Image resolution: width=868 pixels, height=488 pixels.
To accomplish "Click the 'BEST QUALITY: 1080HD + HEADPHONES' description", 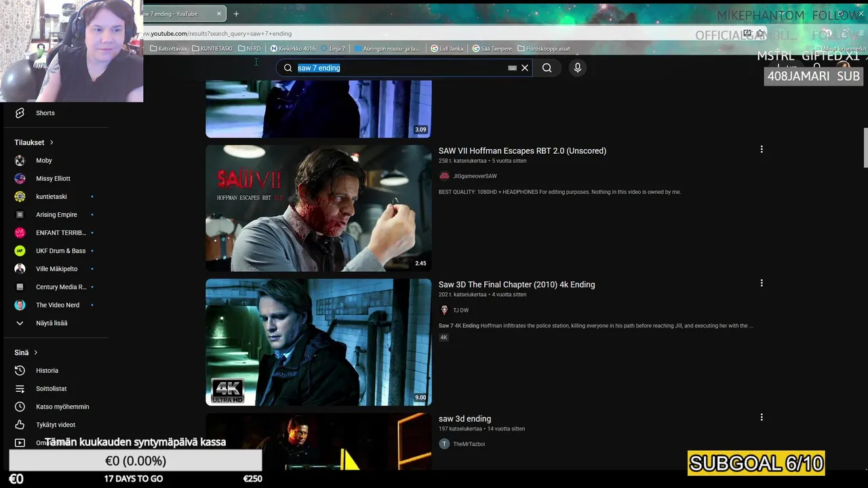I will click(559, 192).
